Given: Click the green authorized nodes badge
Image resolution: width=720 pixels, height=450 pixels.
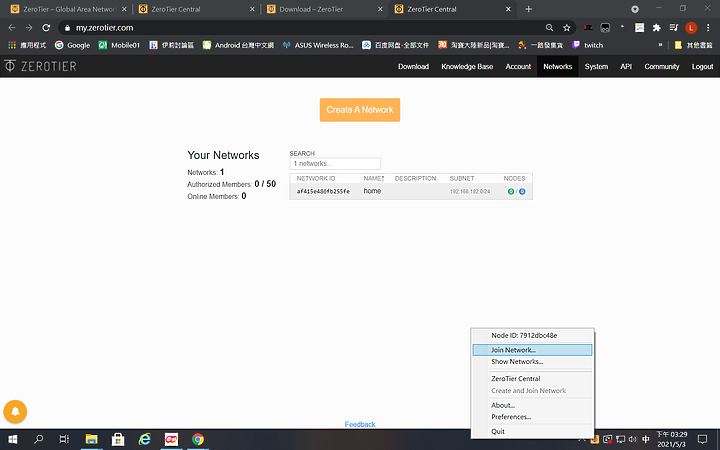Looking at the screenshot, I should pyautogui.click(x=511, y=191).
